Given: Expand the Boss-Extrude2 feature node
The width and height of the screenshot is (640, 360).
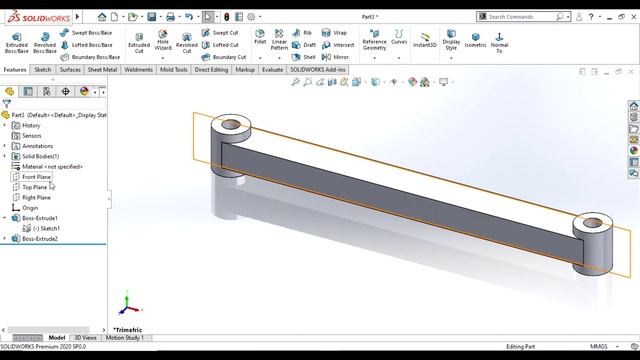Looking at the screenshot, I should pyautogui.click(x=5, y=238).
